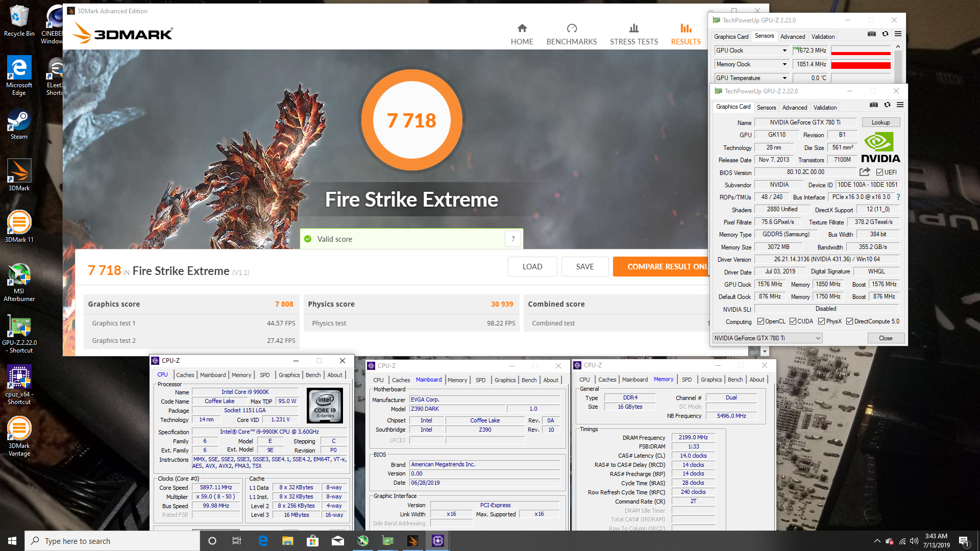Switch to Sensors tab in GPU-Z Graphics Card window

coord(766,108)
